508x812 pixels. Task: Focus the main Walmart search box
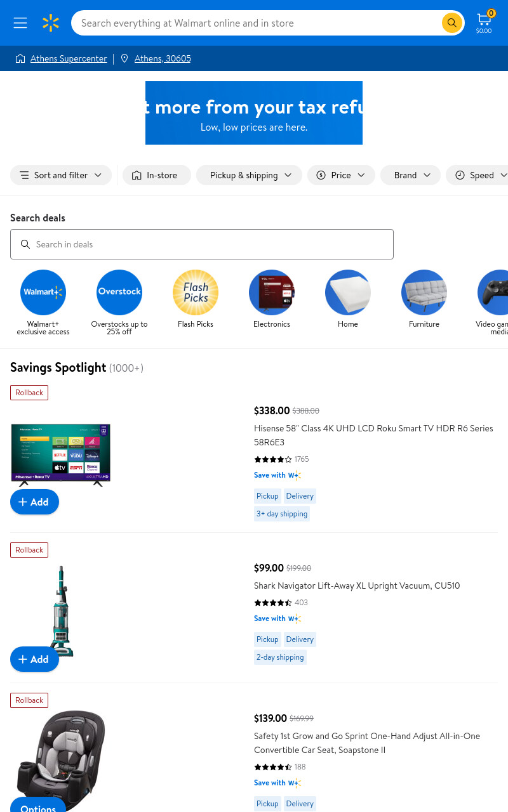[x=257, y=23]
